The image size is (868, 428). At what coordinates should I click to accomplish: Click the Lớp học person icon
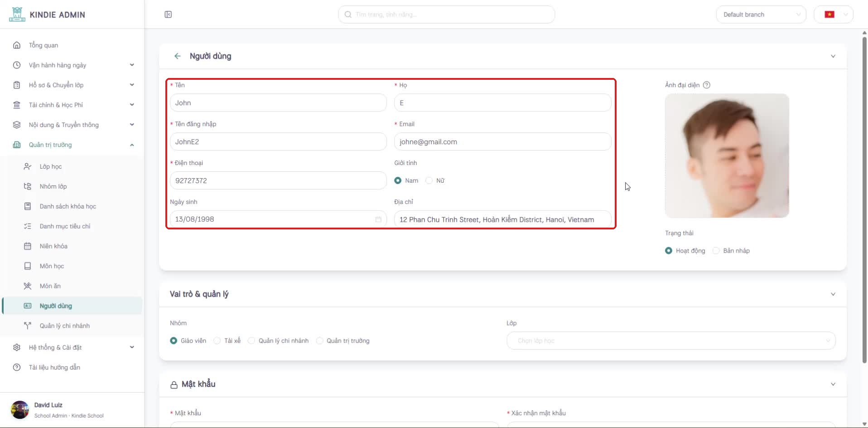28,166
